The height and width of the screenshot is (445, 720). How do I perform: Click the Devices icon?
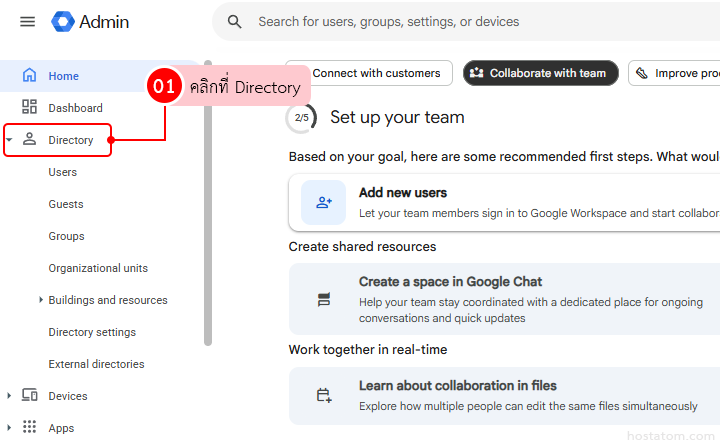[29, 395]
